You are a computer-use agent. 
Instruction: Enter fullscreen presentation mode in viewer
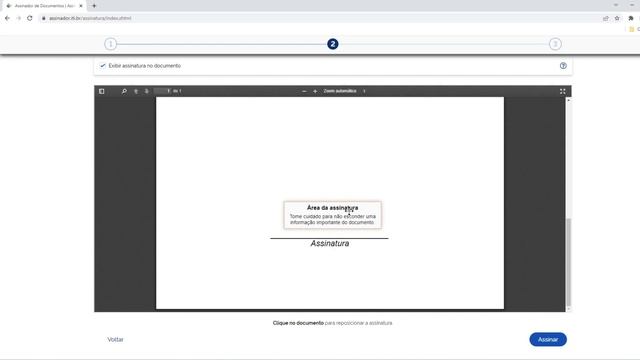pyautogui.click(x=562, y=91)
